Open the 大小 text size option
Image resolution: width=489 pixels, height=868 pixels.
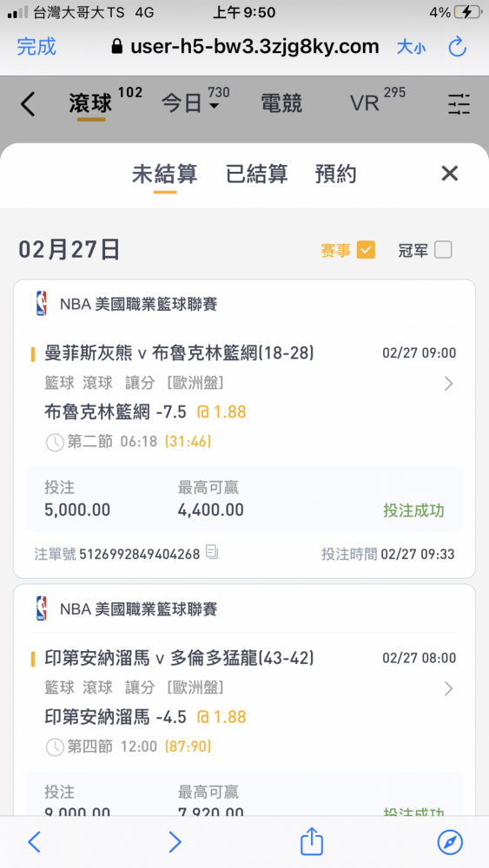point(412,48)
